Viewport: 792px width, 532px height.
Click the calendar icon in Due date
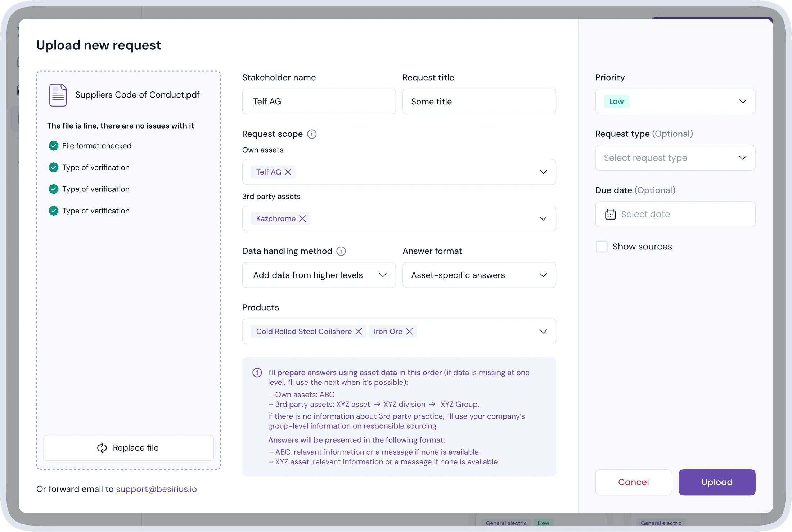click(611, 215)
